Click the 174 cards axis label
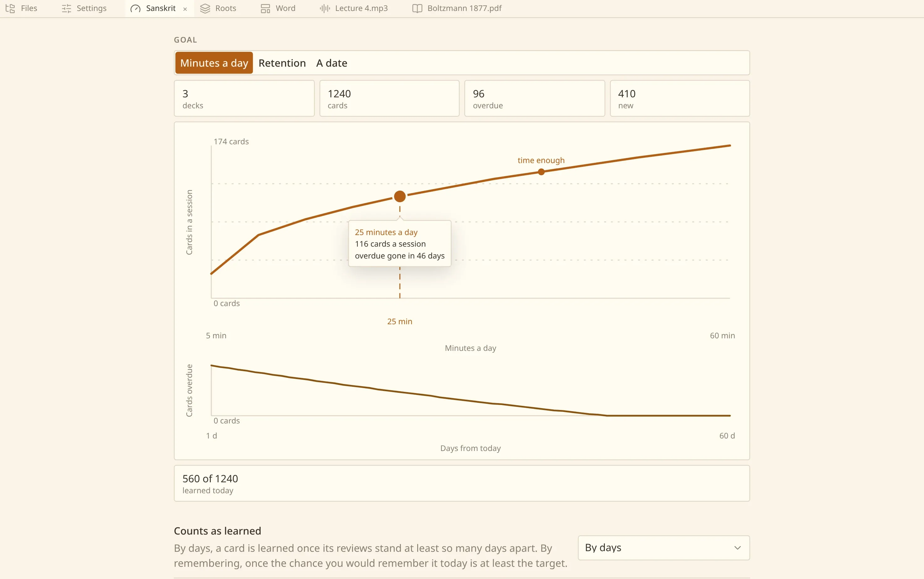924x579 pixels. (x=231, y=141)
